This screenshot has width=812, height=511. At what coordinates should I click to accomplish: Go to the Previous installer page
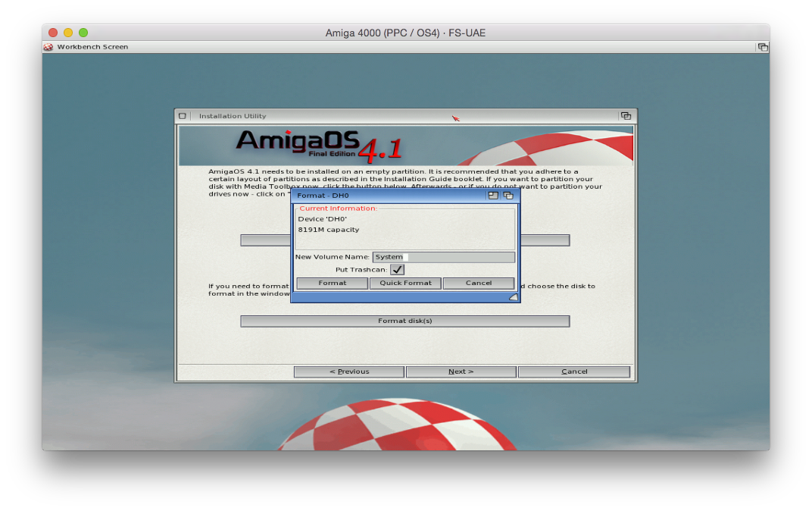pyautogui.click(x=349, y=371)
